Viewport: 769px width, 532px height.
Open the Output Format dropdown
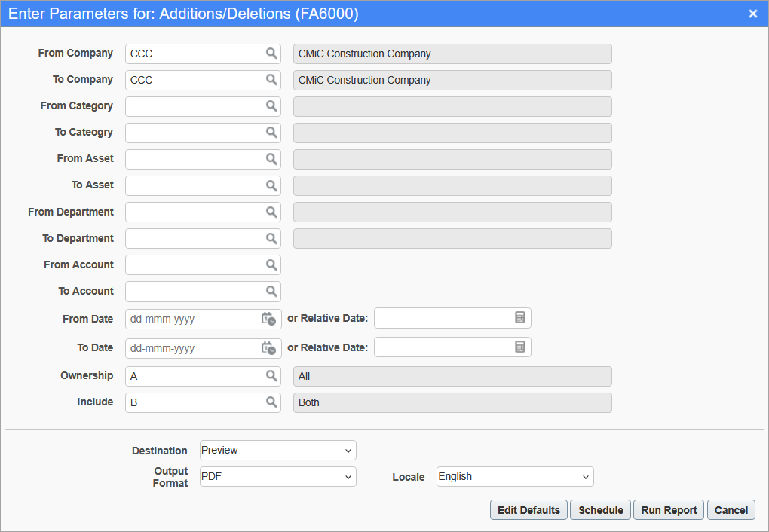tap(277, 476)
